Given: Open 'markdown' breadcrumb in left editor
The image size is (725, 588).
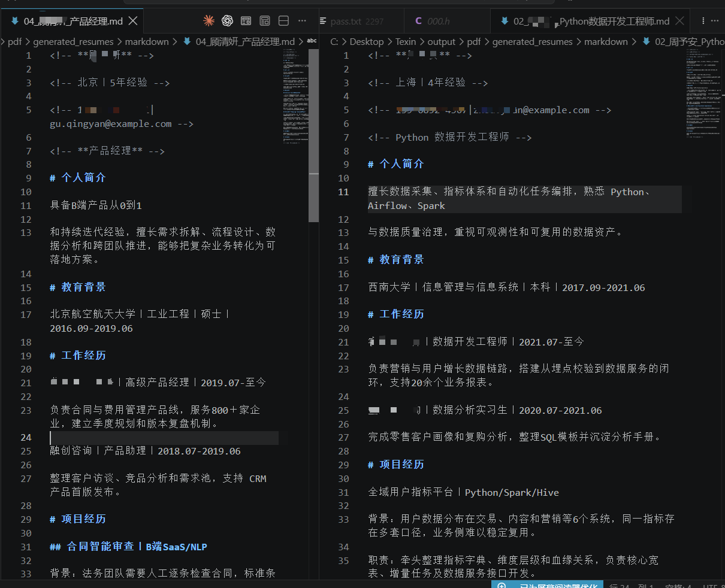Looking at the screenshot, I should pyautogui.click(x=147, y=41).
